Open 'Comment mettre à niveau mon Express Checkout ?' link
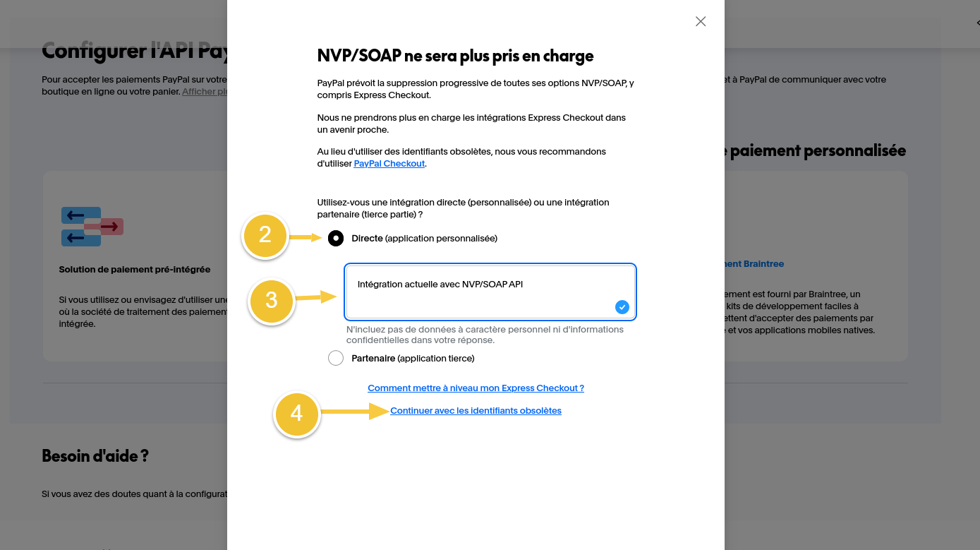980x550 pixels. click(x=476, y=388)
